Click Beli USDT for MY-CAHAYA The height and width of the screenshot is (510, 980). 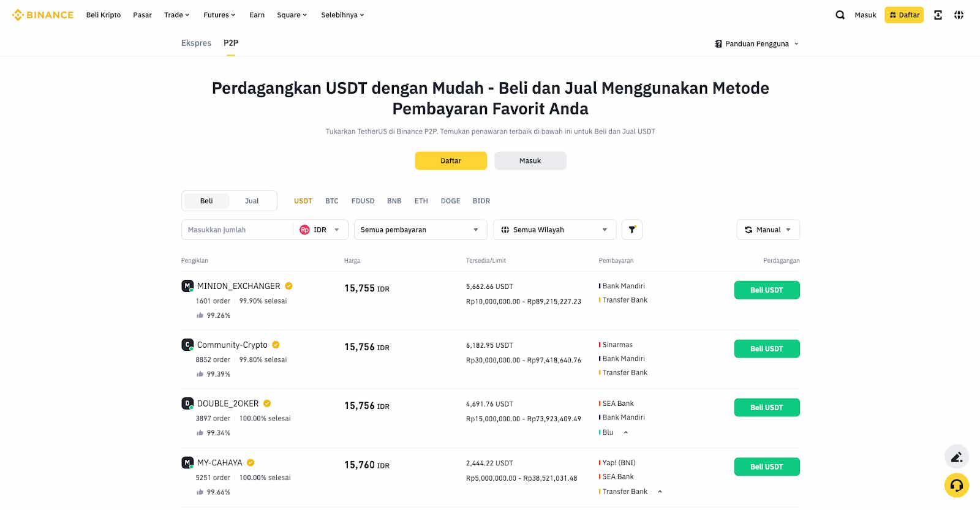click(x=767, y=467)
